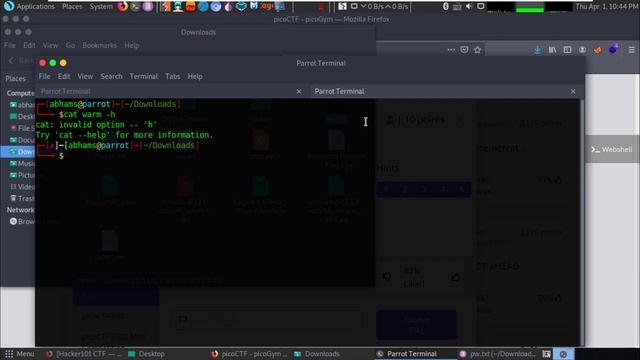The width and height of the screenshot is (640, 360).
Task: Close the first Parrot Terminal tab
Action: [299, 91]
